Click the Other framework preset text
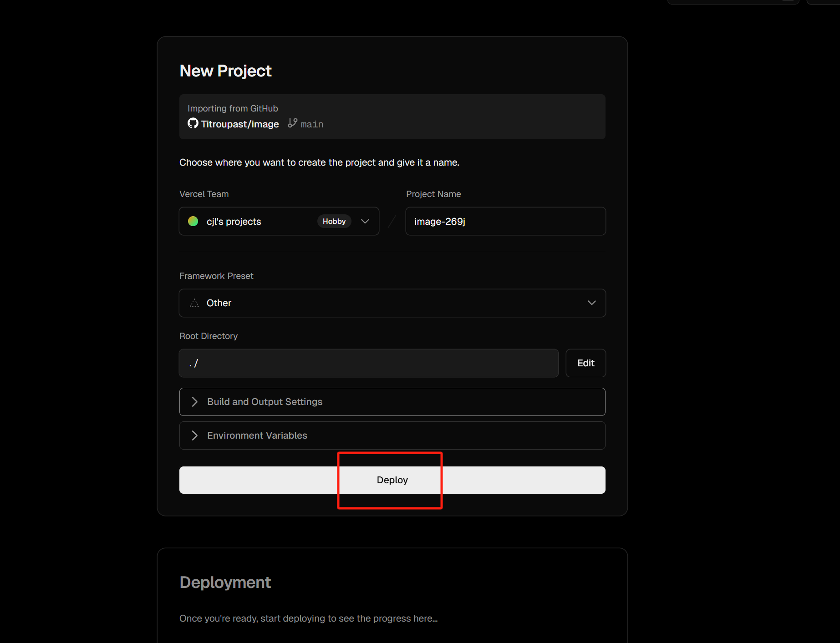 219,303
